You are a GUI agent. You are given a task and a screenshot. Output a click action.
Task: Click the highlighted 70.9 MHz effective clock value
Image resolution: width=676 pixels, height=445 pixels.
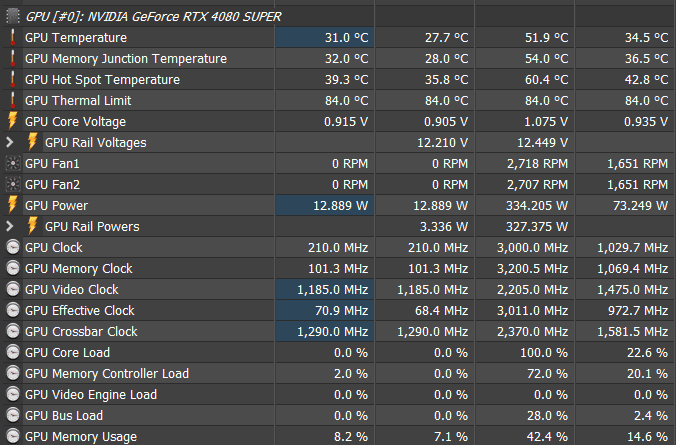coord(341,311)
